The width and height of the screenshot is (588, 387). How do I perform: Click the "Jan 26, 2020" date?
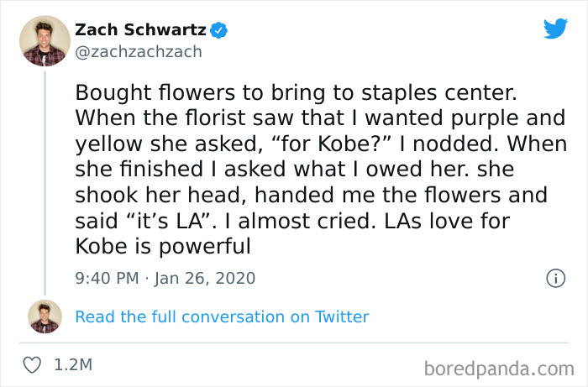click(204, 278)
